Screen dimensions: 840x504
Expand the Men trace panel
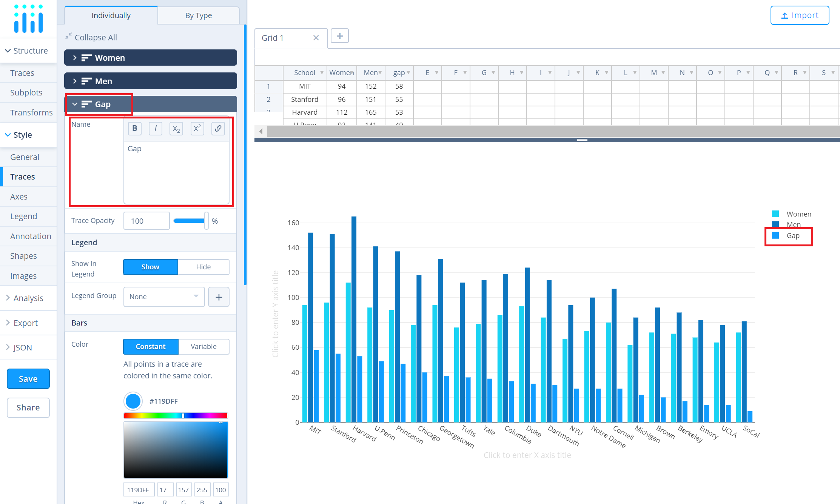(151, 81)
